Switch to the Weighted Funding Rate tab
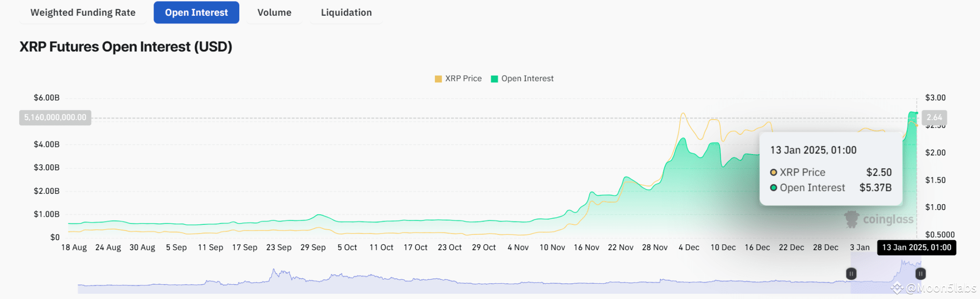Screen dimensions: 980x299 pos(83,12)
